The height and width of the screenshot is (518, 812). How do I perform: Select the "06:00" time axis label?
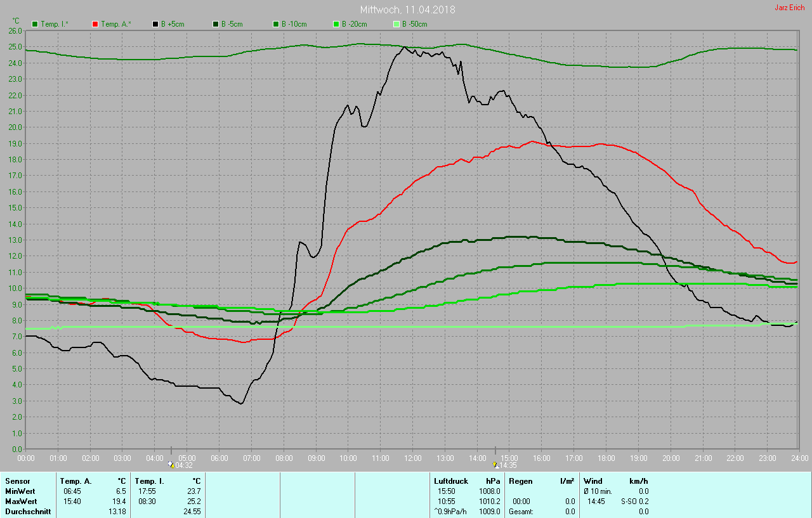click(219, 458)
